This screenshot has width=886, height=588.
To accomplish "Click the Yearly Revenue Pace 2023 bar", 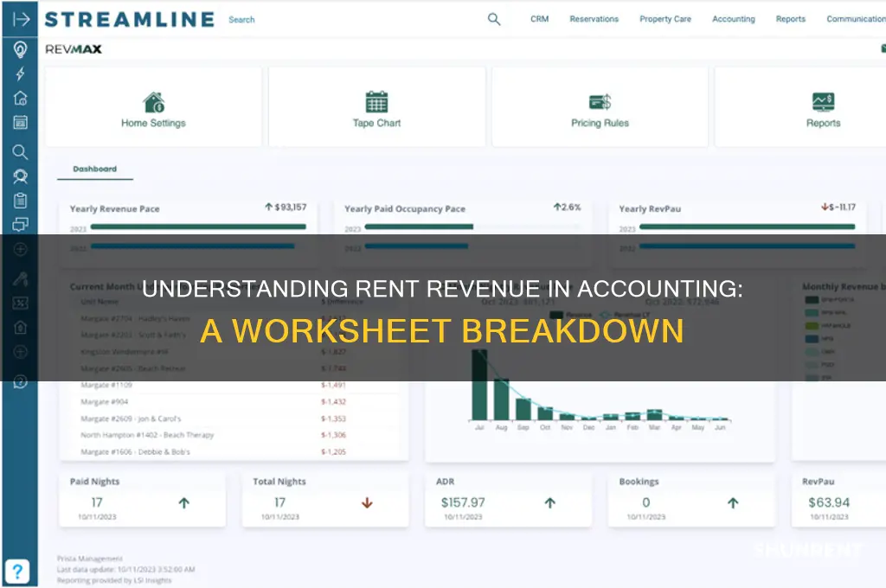I will [x=198, y=227].
